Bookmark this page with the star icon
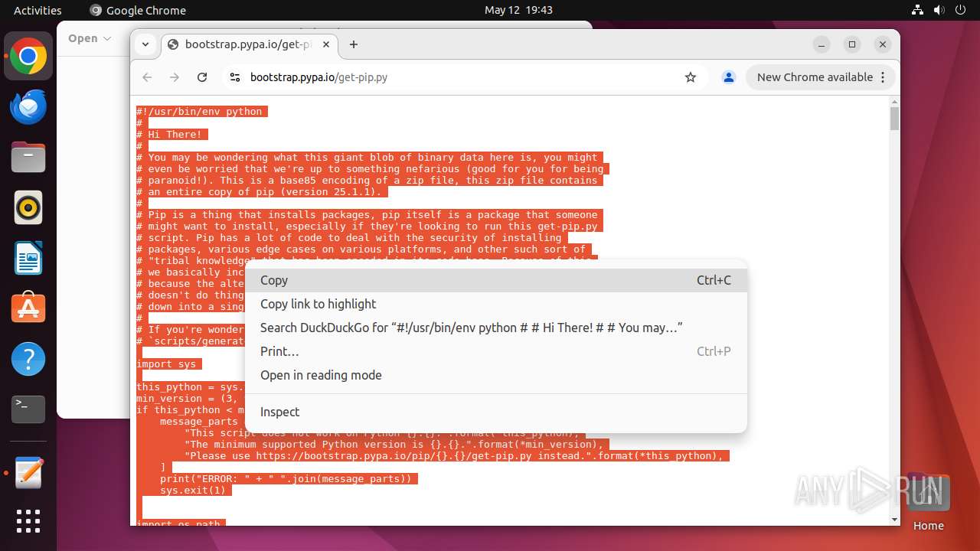980x551 pixels. pos(691,77)
